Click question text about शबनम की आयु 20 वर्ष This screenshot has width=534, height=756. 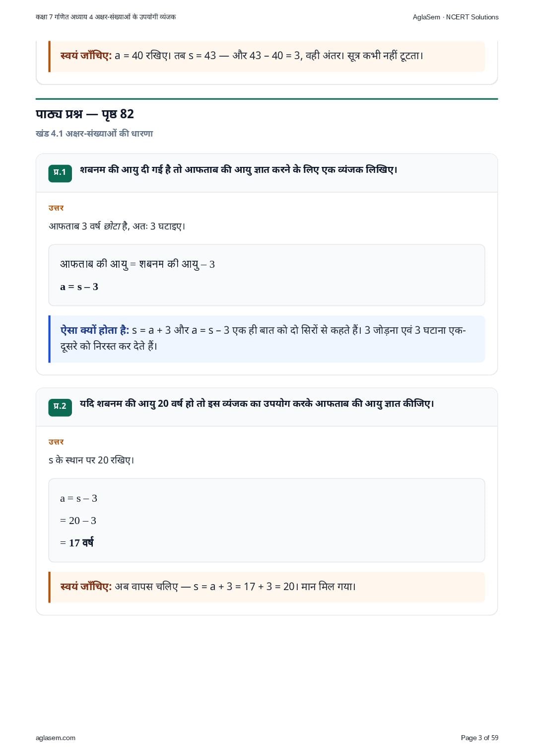257,404
